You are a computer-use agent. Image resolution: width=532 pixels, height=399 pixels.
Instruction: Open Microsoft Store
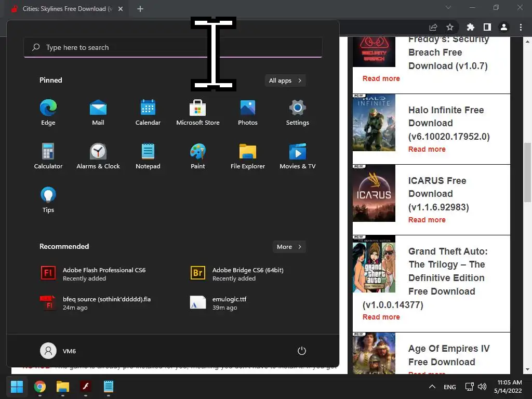(x=198, y=113)
